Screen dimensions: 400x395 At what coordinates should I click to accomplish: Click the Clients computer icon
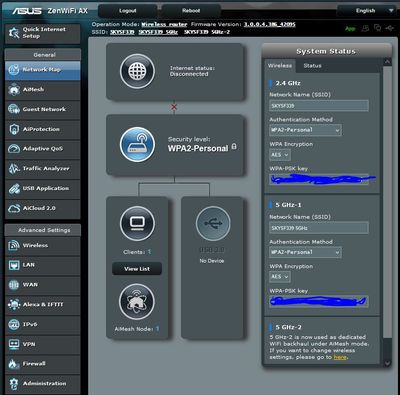pos(137,223)
